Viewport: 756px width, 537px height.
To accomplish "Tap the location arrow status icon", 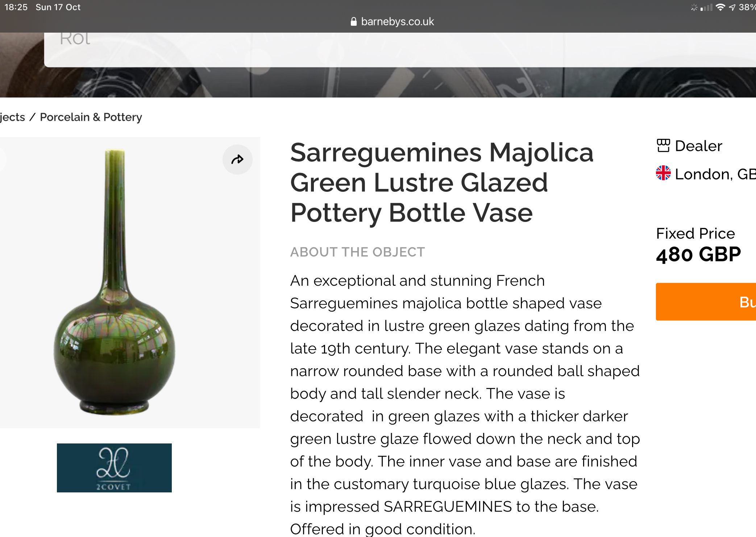I will pos(732,7).
